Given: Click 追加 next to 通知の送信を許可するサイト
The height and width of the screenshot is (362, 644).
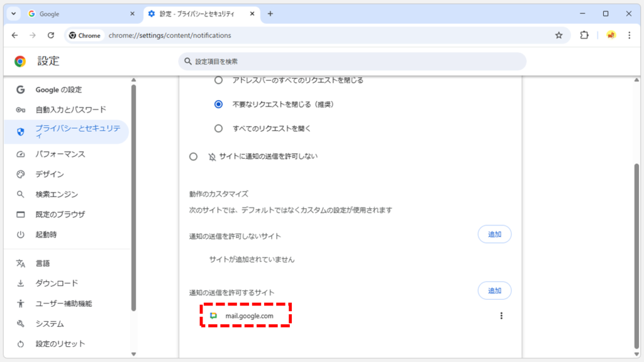Looking at the screenshot, I should click(x=494, y=290).
